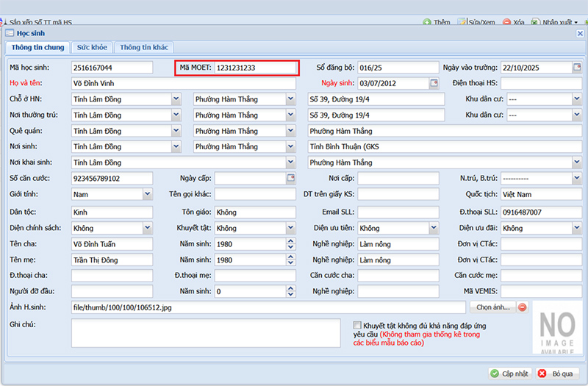
Task: Open the Ngày cấp calendar picker
Action: 291,178
